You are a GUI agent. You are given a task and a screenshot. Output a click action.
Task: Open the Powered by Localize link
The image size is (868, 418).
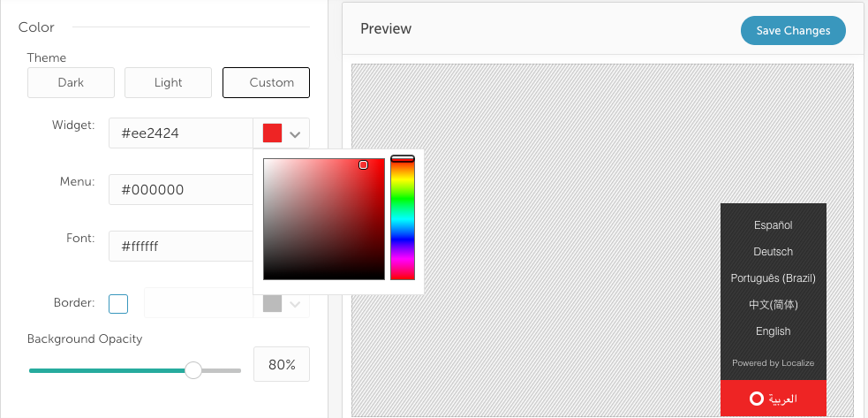click(x=774, y=363)
